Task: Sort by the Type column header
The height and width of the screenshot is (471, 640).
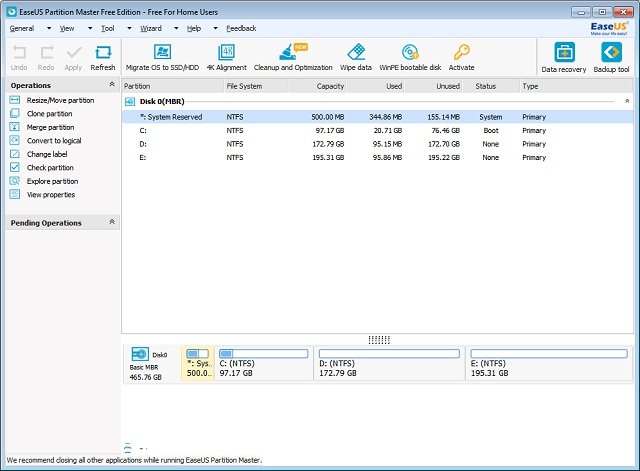Action: click(576, 86)
